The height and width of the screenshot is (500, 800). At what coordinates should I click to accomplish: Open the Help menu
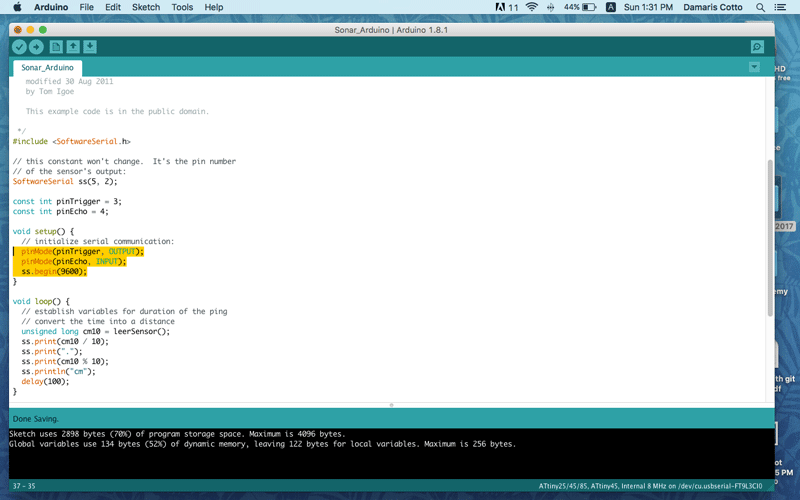click(214, 7)
